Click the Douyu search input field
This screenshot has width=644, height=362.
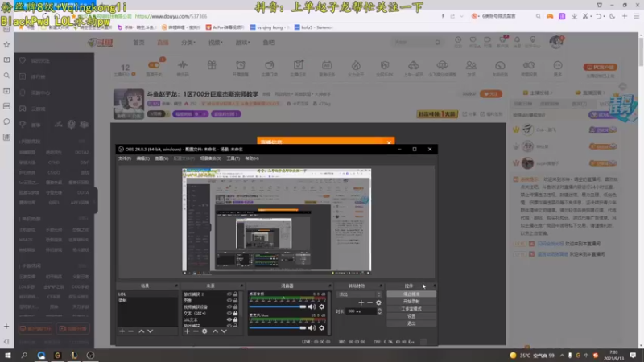[x=413, y=43]
